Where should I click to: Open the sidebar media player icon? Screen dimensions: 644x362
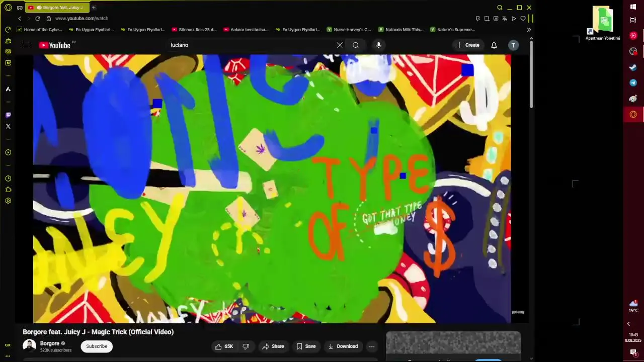[x=8, y=152]
